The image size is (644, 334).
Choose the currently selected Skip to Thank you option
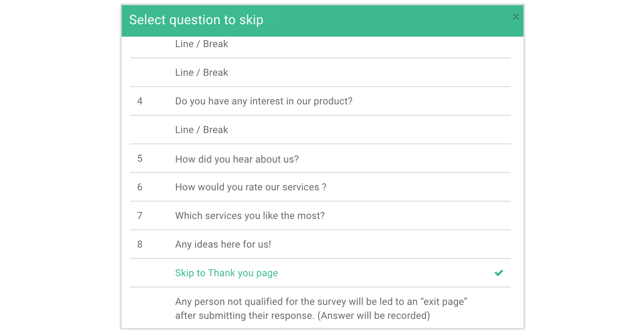click(226, 272)
